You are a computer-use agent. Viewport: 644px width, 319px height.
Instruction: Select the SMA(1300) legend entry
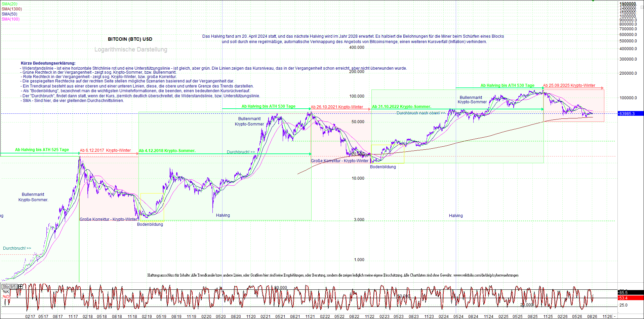coord(12,9)
